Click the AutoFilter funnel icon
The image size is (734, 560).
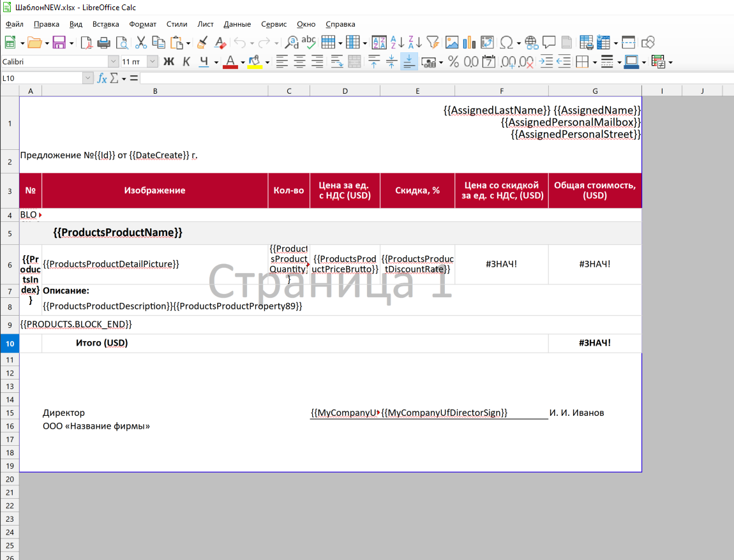[433, 43]
